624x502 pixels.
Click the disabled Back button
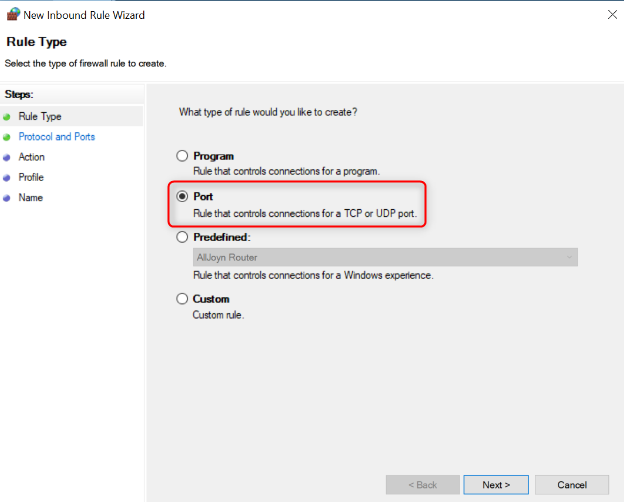click(x=422, y=485)
